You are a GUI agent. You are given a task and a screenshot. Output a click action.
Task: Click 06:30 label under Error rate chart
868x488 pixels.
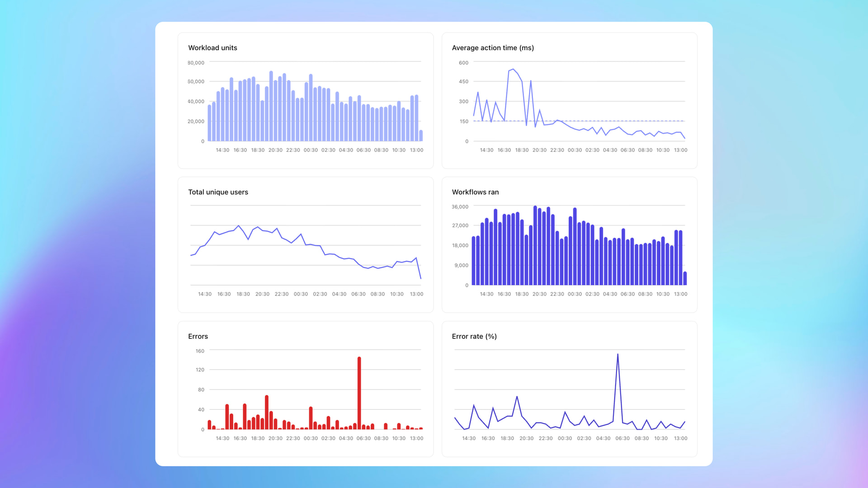pos(623,438)
